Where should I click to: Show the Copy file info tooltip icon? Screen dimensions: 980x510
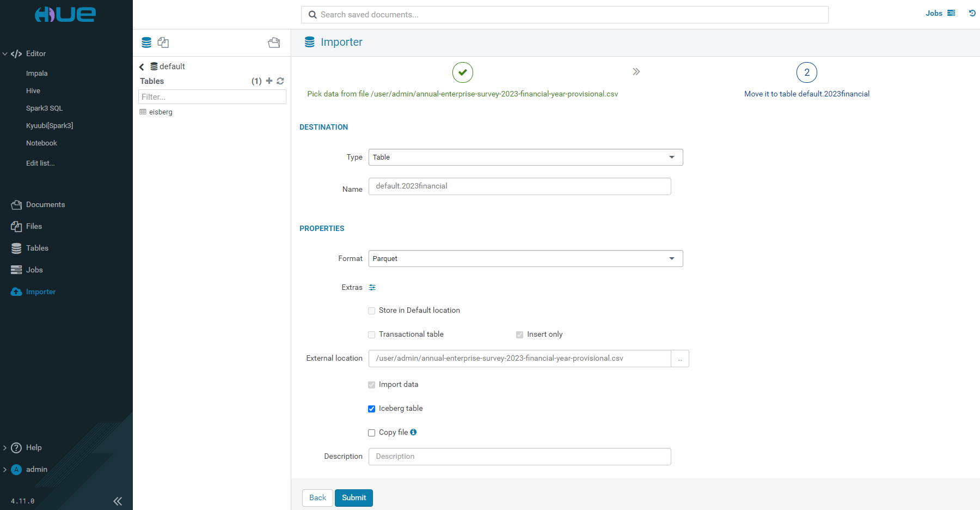point(413,432)
